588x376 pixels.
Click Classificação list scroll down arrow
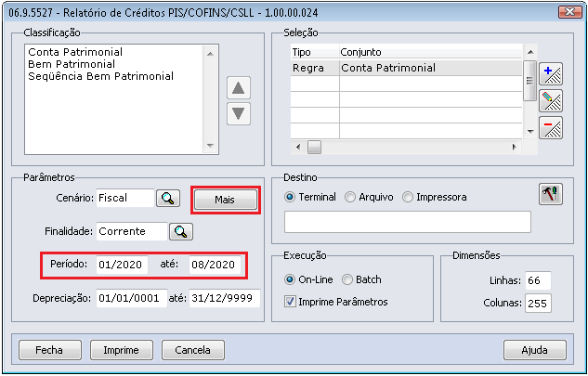point(210,146)
